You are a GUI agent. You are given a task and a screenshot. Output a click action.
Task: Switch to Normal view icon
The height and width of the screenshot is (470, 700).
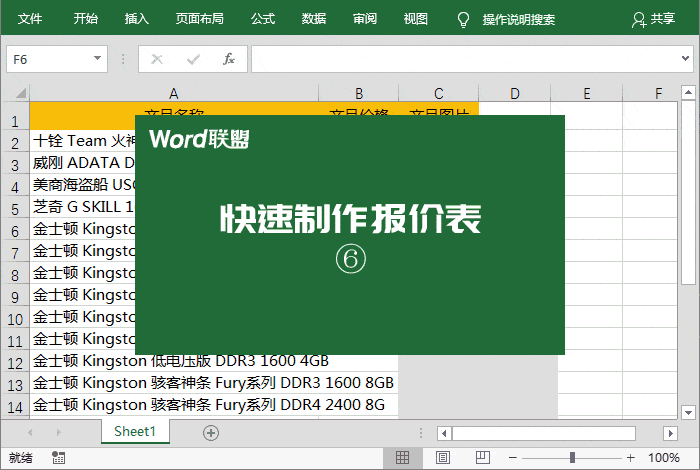click(x=402, y=458)
